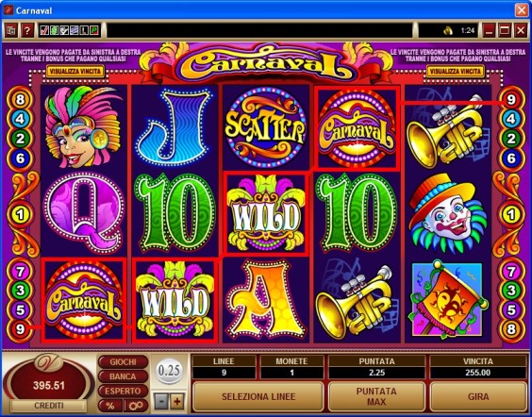Toggle the green P status icon
Image resolution: width=532 pixels, height=417 pixels.
94,31
